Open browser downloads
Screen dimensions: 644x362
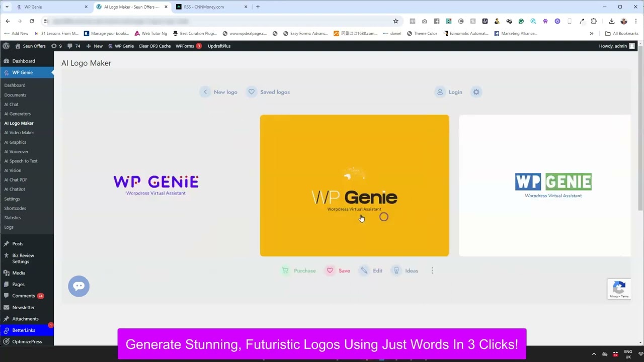(611, 21)
